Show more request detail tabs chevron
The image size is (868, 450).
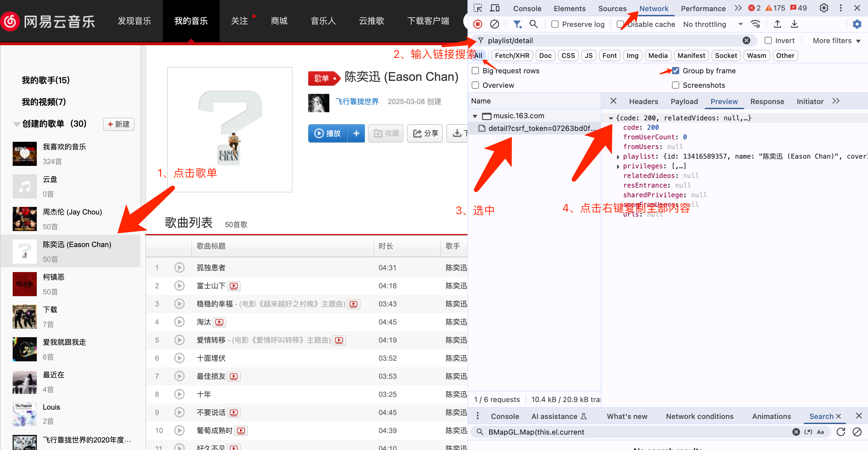tap(836, 101)
